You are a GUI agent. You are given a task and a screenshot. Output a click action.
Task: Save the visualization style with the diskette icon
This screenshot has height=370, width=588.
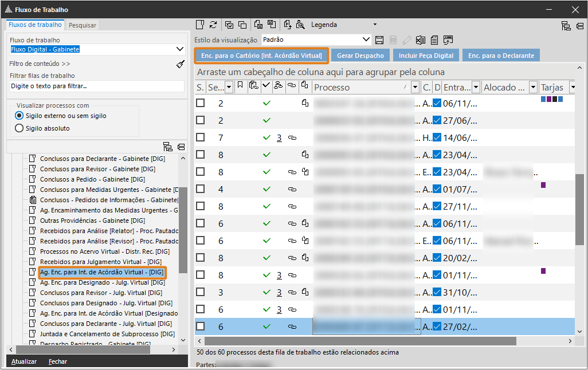[379, 40]
